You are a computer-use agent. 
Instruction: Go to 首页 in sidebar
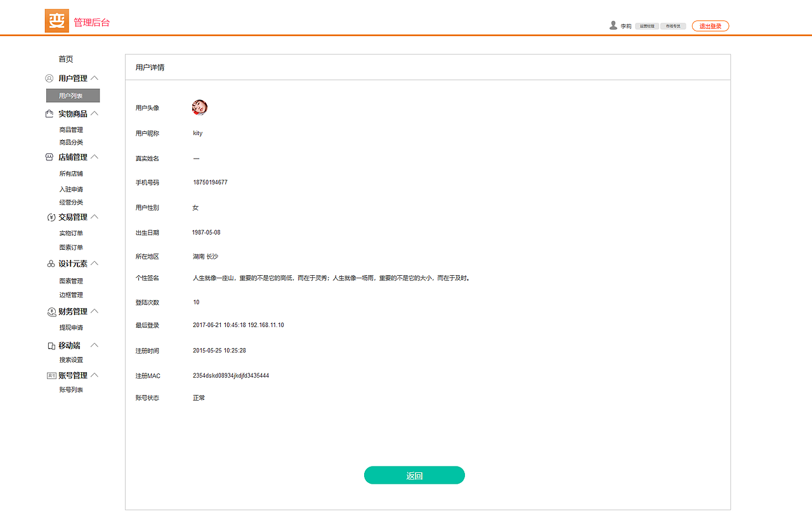tap(66, 60)
